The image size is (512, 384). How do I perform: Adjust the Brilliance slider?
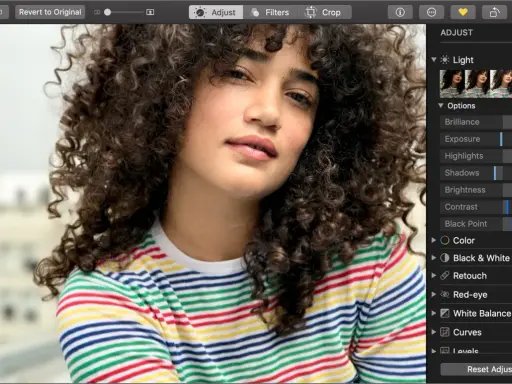[x=476, y=122]
